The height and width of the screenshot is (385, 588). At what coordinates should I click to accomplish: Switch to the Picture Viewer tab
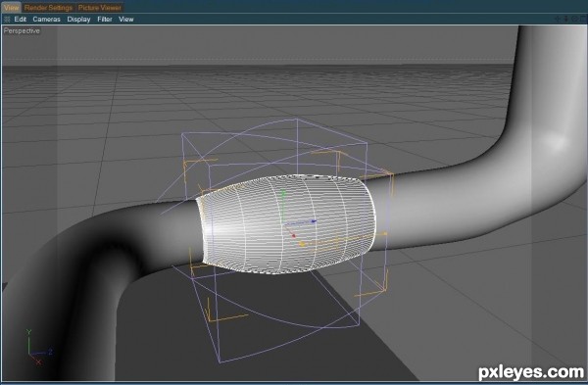(100, 8)
